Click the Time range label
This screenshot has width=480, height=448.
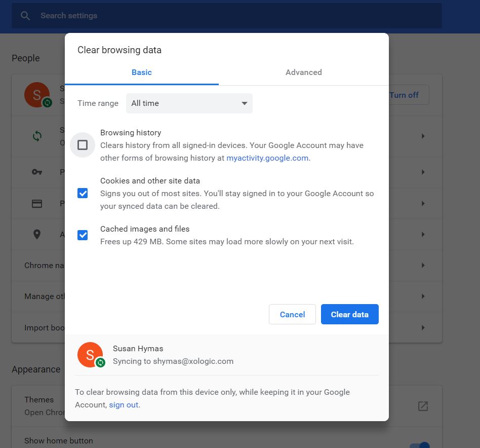coord(98,103)
